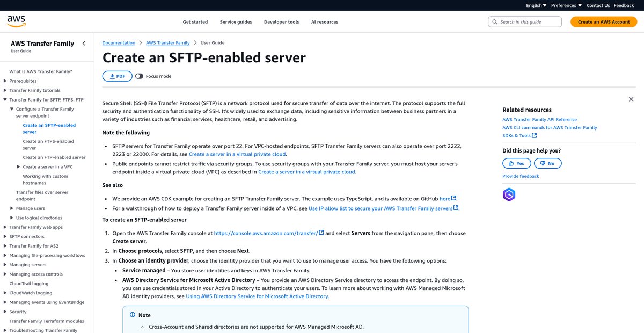Expand Security in sidebar

click(5, 312)
